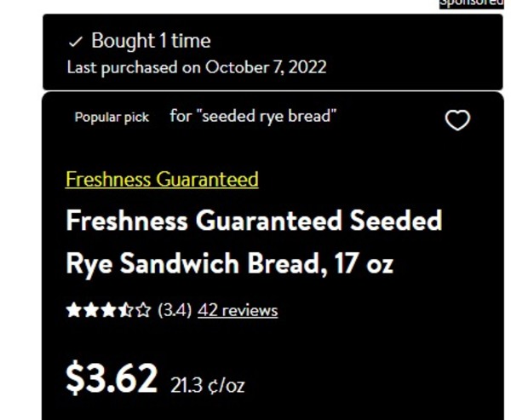
Task: Click the for "seeded rye bread" text
Action: [x=253, y=117]
